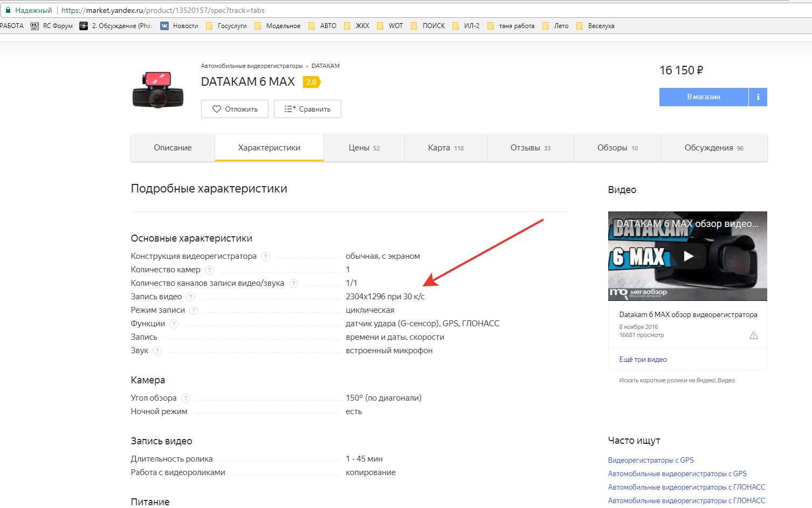The image size is (812, 508).
Task: Open the Отзывы 33 tab
Action: [531, 148]
